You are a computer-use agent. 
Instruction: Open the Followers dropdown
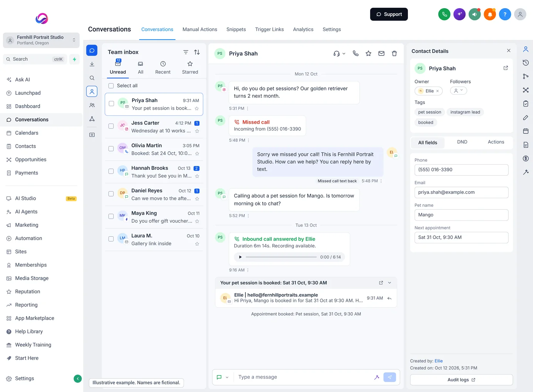(458, 91)
